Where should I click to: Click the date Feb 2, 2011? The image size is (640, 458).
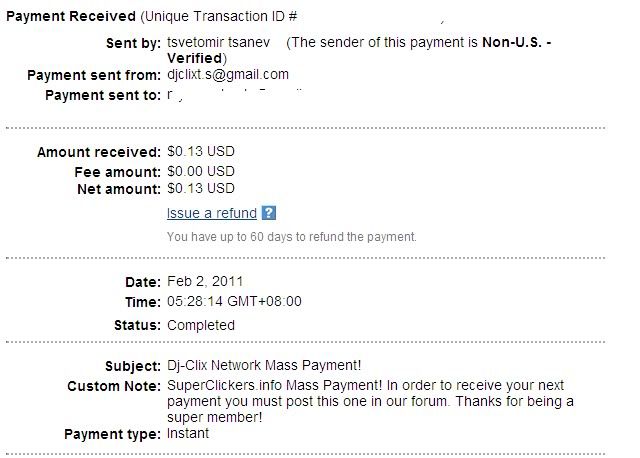coord(205,281)
